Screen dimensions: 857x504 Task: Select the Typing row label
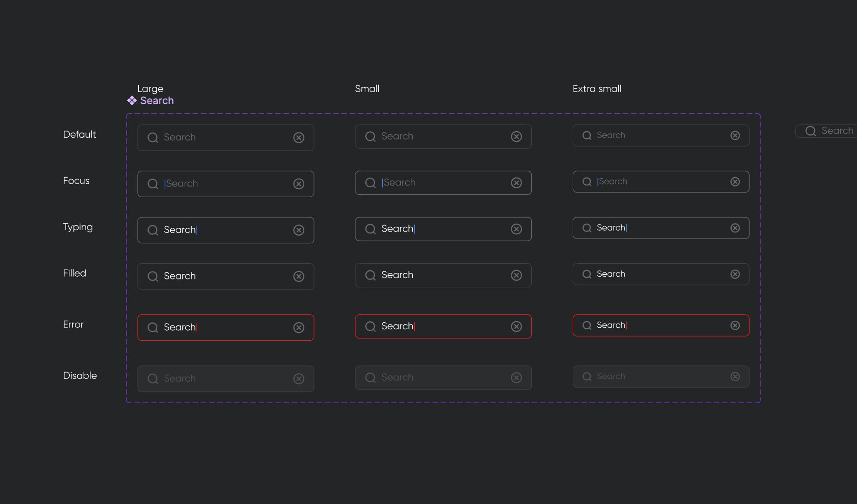[x=78, y=227]
